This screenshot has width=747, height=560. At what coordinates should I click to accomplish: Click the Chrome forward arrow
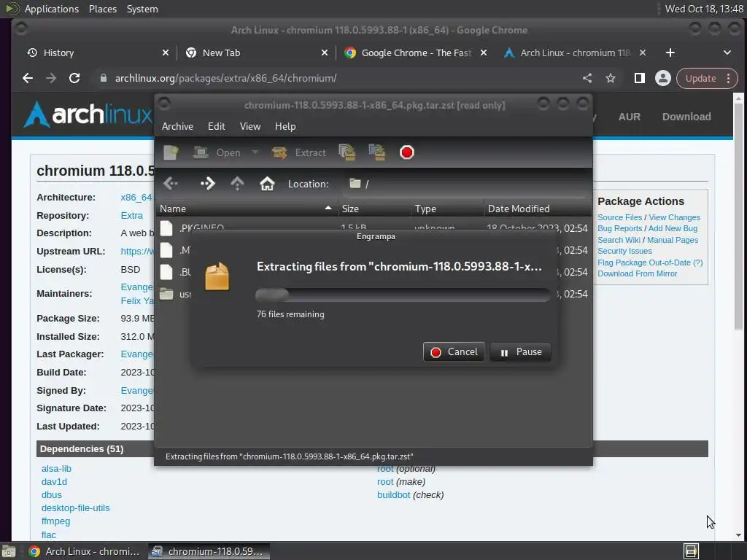tap(51, 78)
